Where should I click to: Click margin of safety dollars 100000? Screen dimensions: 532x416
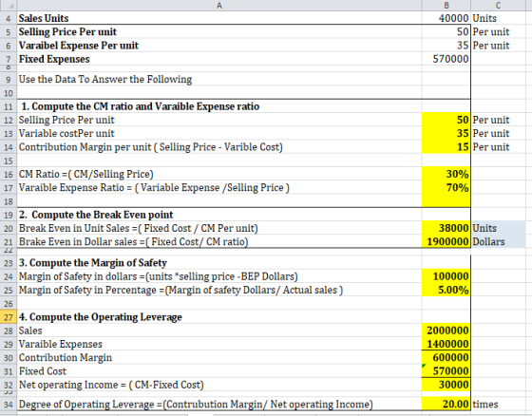point(446,276)
